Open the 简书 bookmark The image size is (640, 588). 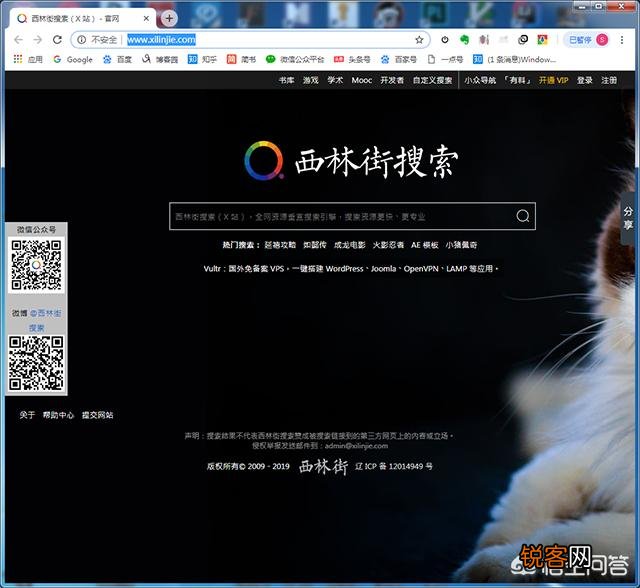tap(241, 60)
